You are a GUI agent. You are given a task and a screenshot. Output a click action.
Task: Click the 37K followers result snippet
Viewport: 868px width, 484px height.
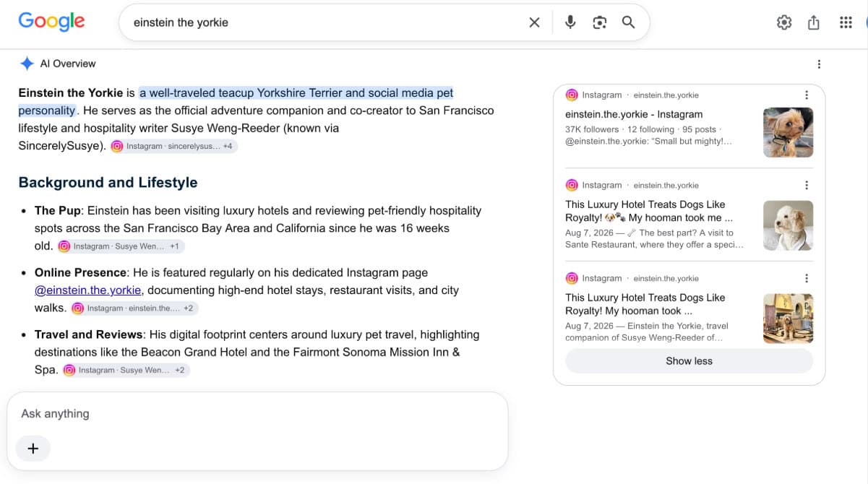649,136
